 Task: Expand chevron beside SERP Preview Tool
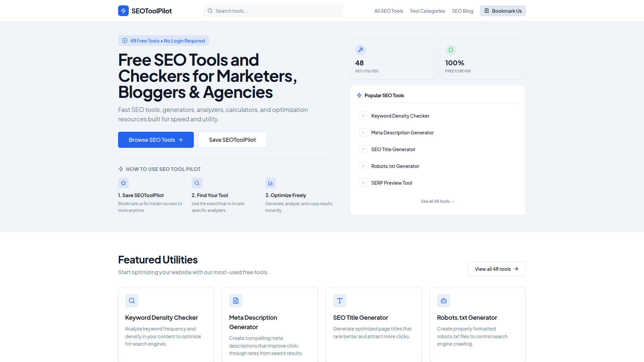click(363, 183)
